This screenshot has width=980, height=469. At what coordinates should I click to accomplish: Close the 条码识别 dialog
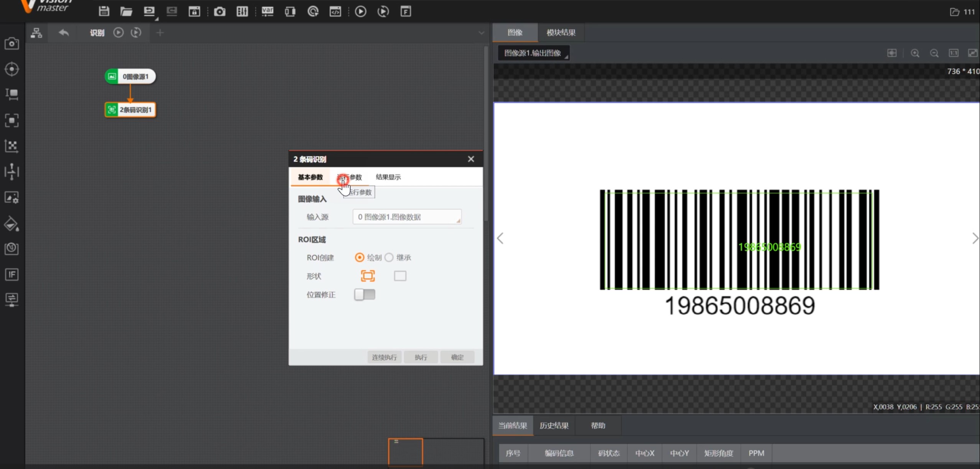pyautogui.click(x=471, y=159)
